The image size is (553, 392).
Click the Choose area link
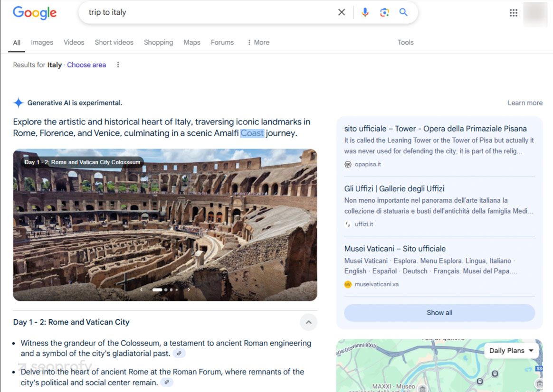click(86, 65)
